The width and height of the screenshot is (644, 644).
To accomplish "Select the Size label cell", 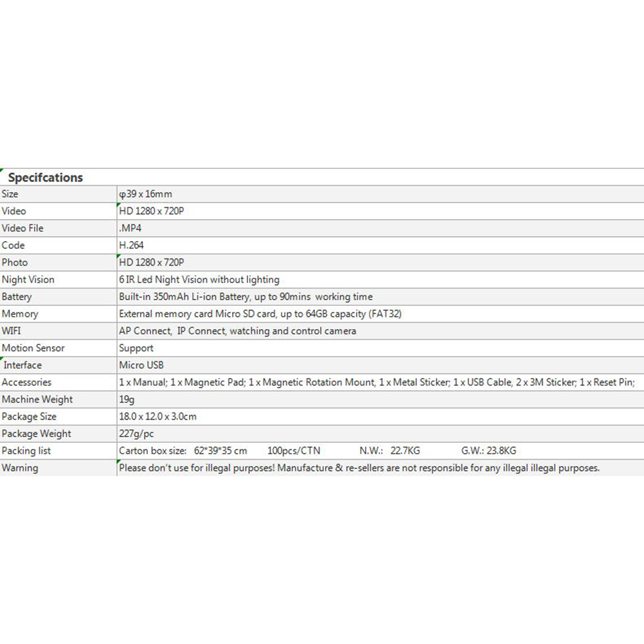I will pos(10,194).
